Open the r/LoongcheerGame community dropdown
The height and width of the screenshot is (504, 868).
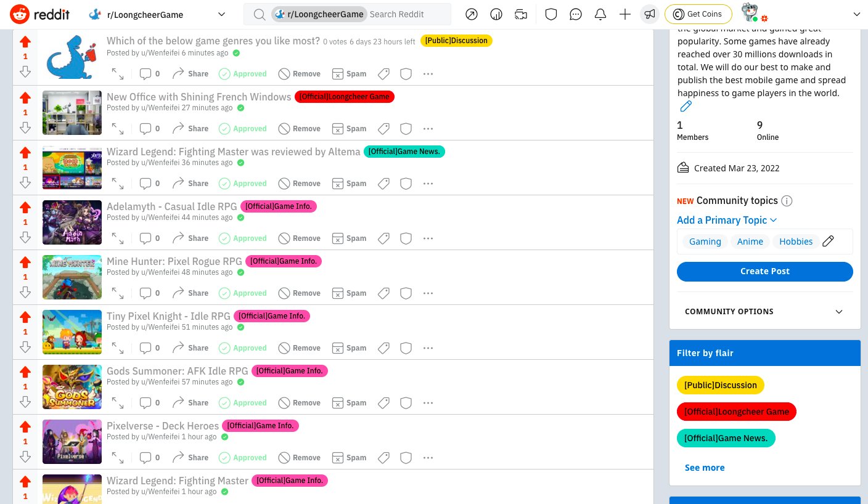(x=158, y=14)
